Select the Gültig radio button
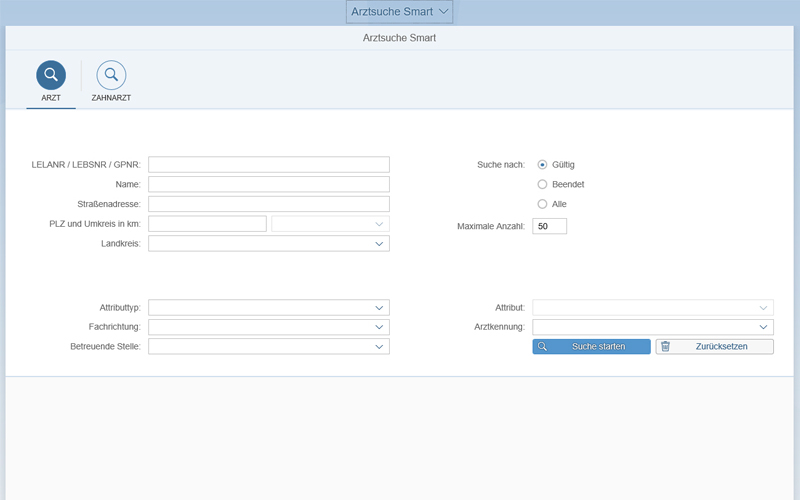Image resolution: width=800 pixels, height=500 pixels. tap(542, 164)
